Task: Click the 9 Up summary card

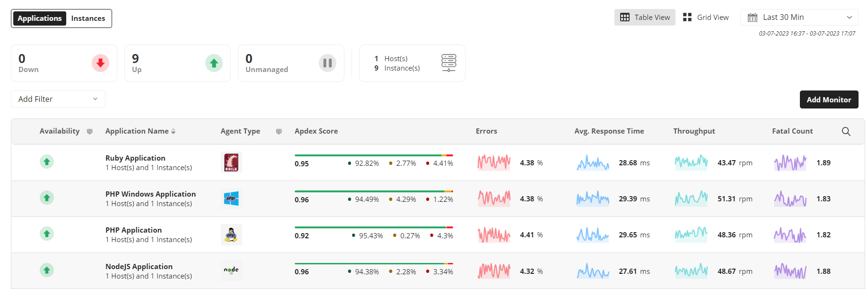Action: click(177, 63)
